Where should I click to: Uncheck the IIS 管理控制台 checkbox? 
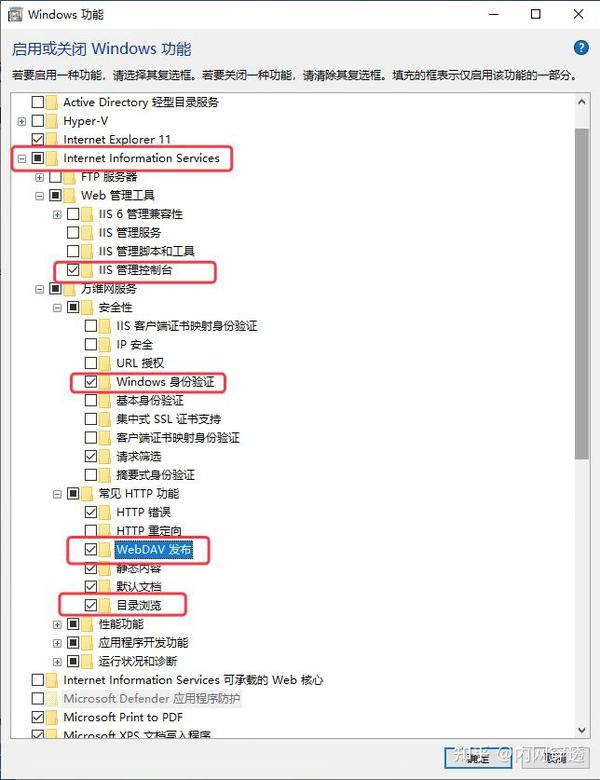pos(73,270)
